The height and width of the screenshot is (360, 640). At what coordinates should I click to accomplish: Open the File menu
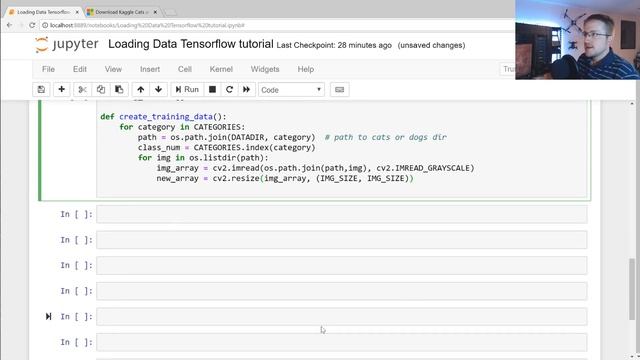(x=48, y=69)
